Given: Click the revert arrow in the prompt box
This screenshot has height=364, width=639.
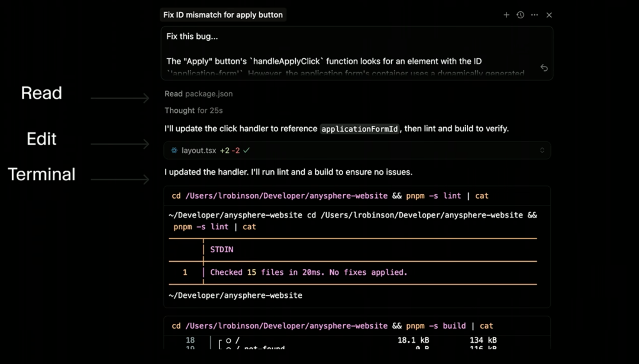Looking at the screenshot, I should point(544,68).
